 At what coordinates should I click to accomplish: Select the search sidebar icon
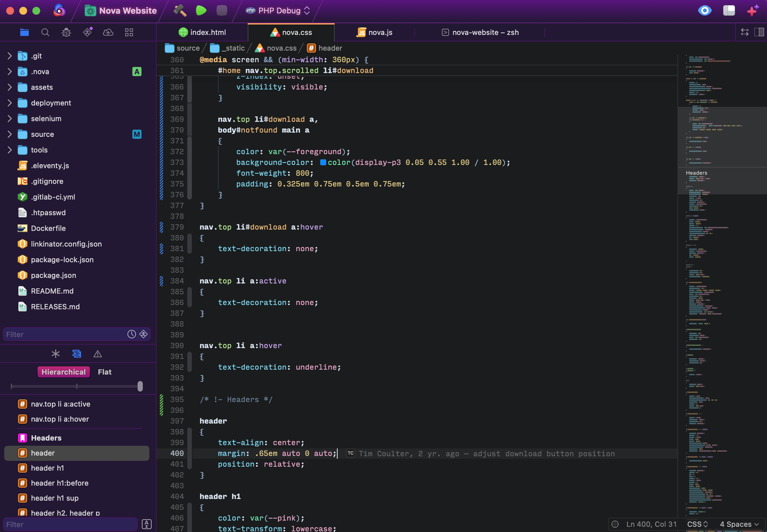(45, 32)
